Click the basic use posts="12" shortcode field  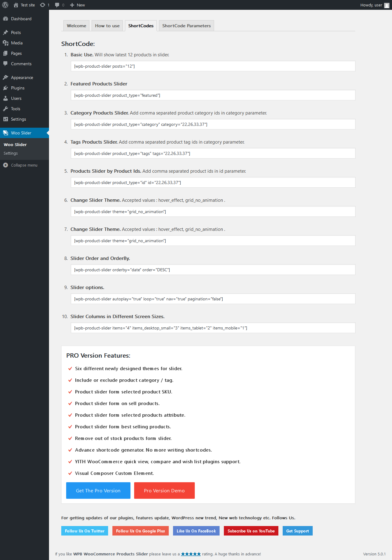[213, 66]
